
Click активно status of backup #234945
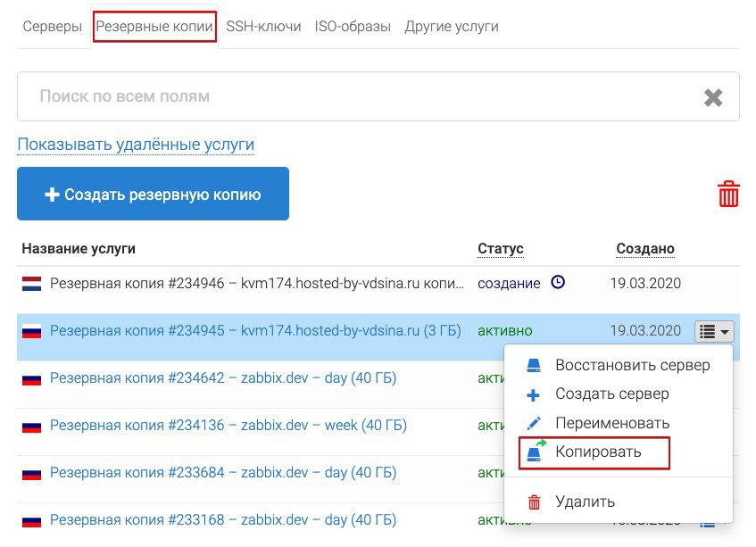505,331
